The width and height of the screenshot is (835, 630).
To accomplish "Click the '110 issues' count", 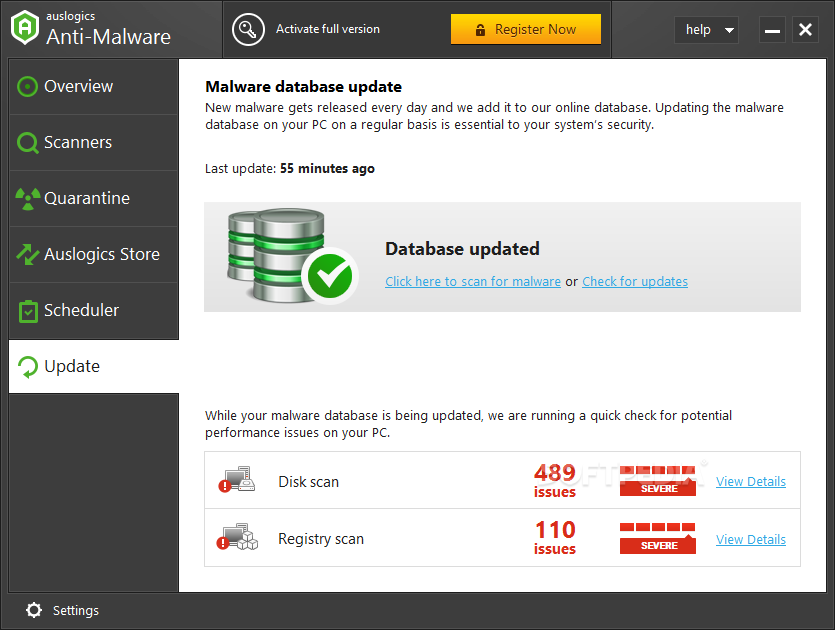I will point(555,538).
